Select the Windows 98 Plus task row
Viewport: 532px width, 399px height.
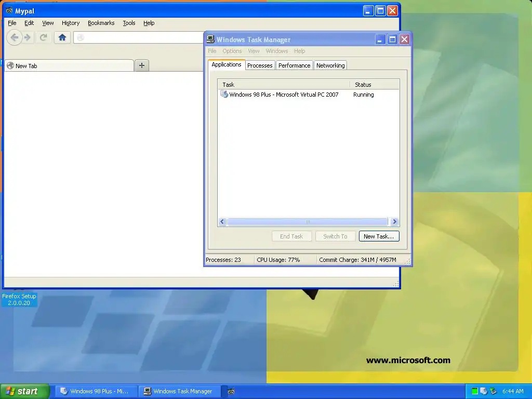(x=308, y=95)
